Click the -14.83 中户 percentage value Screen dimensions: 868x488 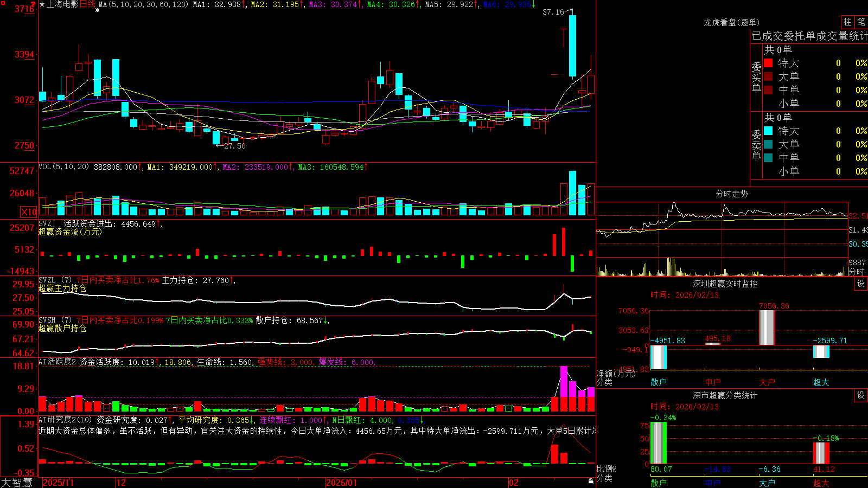717,469
